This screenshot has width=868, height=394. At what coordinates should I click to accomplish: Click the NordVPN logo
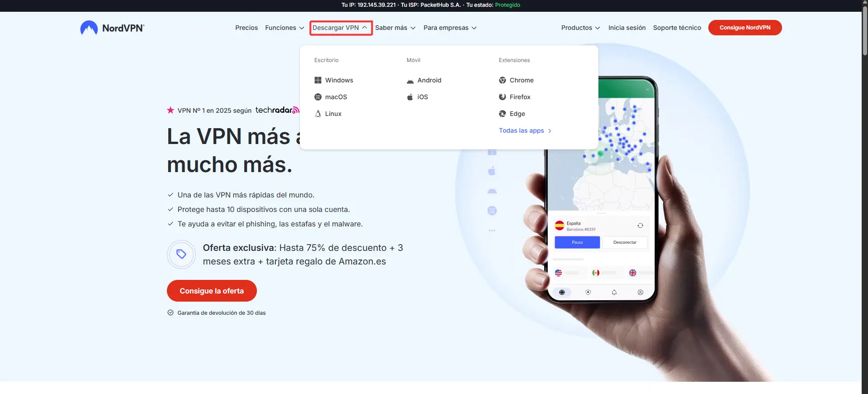(112, 28)
